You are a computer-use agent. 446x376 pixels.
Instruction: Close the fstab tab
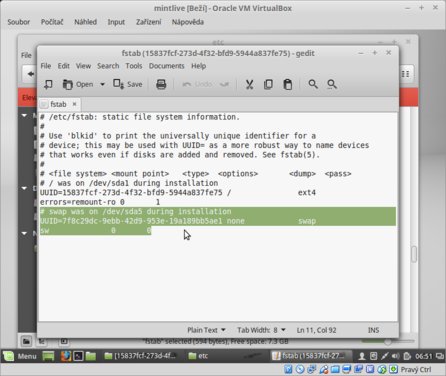74,104
